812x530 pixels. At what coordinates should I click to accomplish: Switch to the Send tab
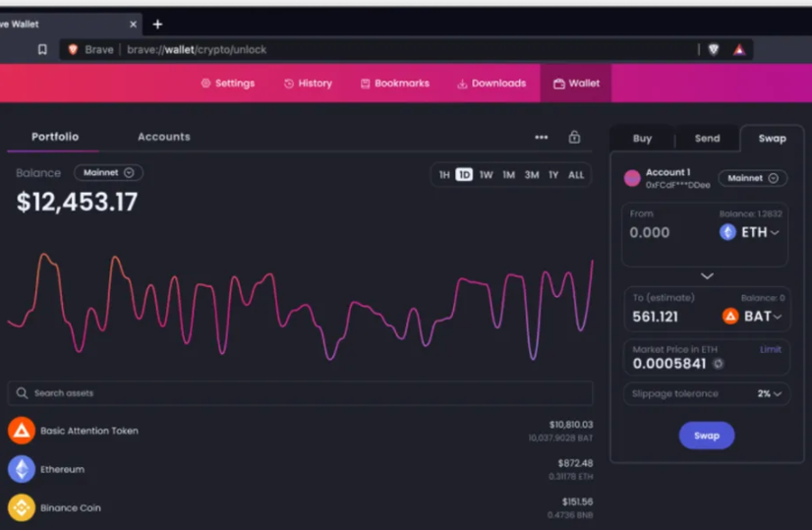coord(707,139)
